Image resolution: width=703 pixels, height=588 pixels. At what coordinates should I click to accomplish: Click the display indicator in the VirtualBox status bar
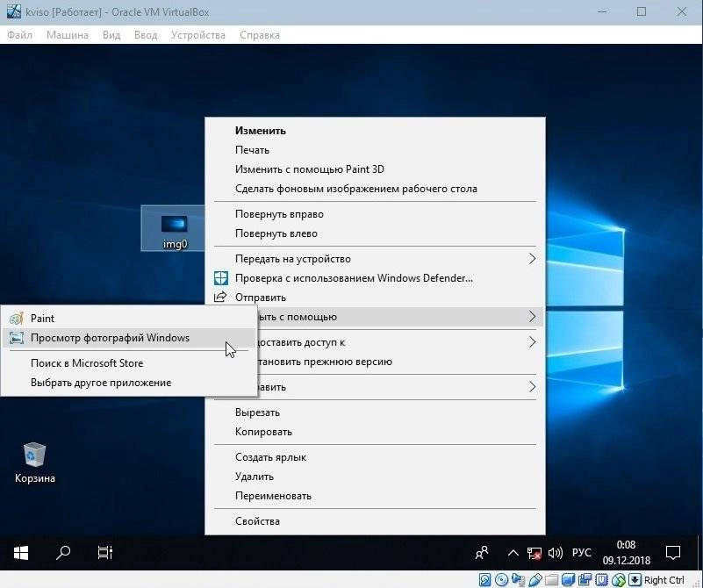(568, 579)
